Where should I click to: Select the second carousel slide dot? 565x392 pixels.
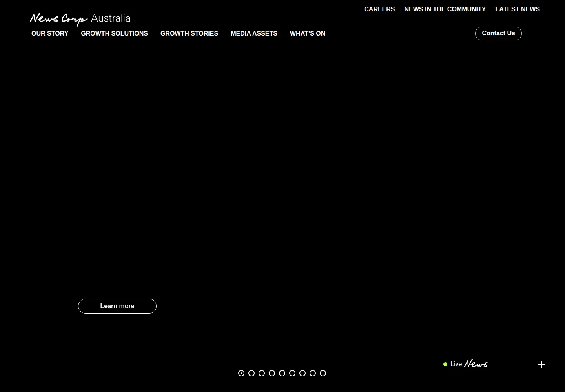[252, 373]
